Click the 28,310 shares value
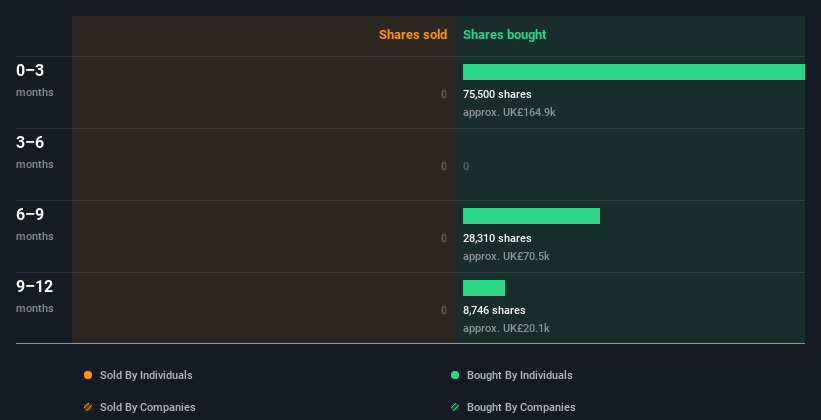Screen dimensions: 821x420 (x=497, y=238)
